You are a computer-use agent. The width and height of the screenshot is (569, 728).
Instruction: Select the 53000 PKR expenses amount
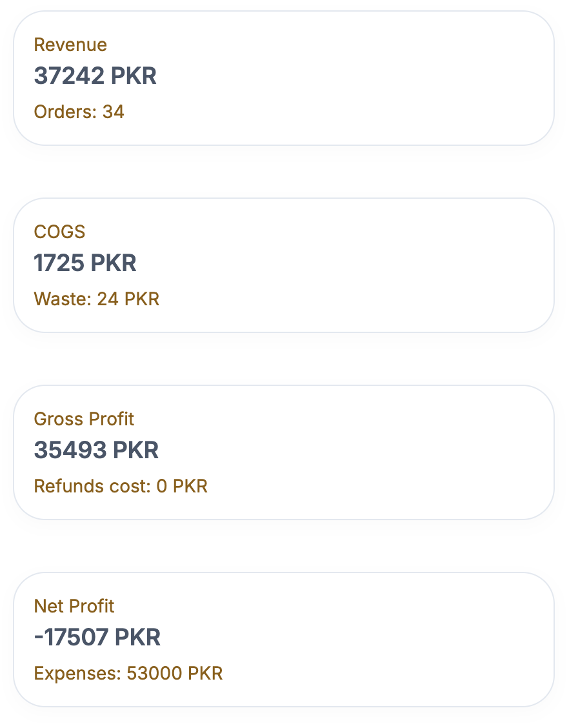[175, 674]
